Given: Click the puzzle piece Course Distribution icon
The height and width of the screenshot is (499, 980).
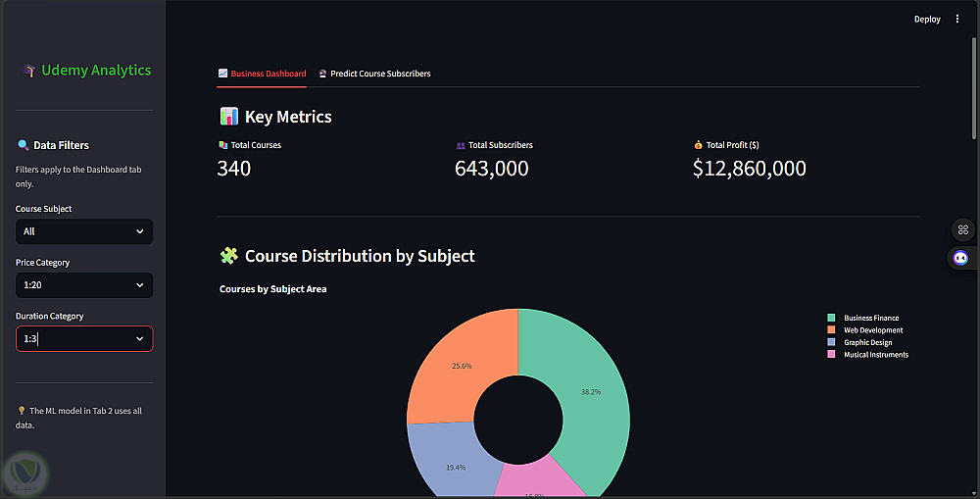Looking at the screenshot, I should tap(228, 256).
